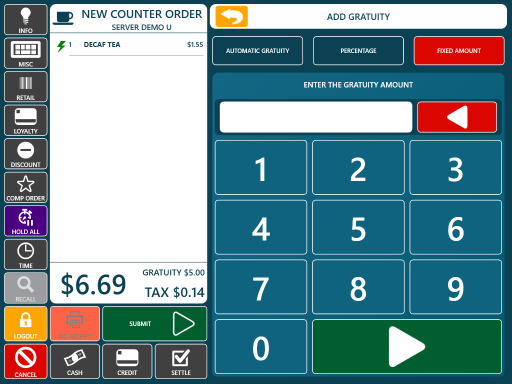Submit the counter order
Image resolution: width=512 pixels, height=384 pixels.
point(155,324)
